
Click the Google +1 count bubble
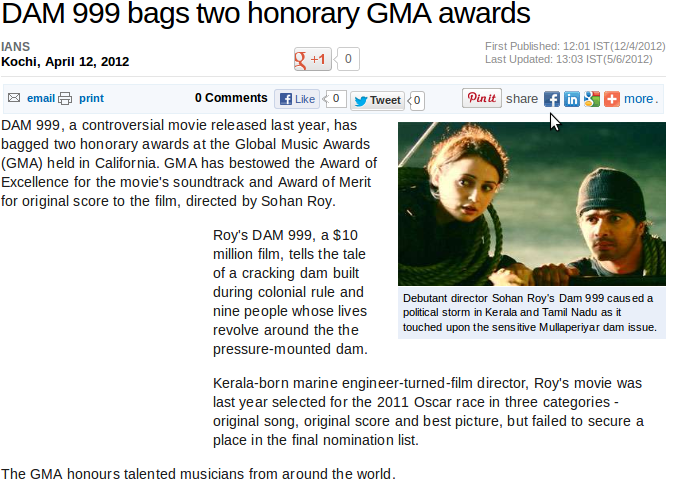pyautogui.click(x=348, y=59)
